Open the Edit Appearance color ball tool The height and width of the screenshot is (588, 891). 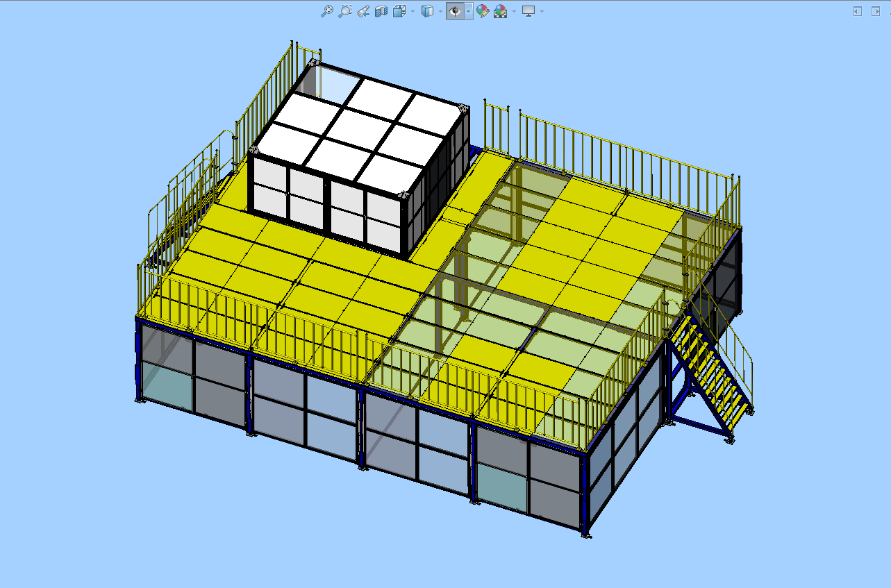tap(482, 11)
